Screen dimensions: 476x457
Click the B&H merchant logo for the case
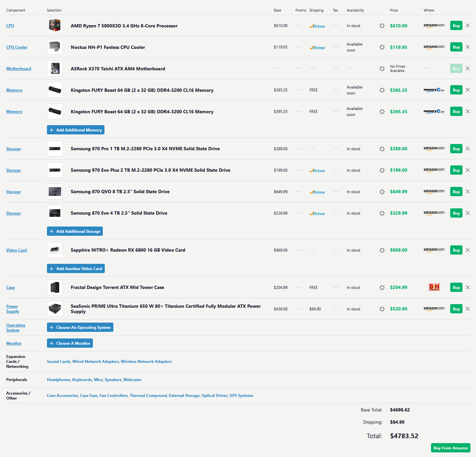[x=434, y=287]
